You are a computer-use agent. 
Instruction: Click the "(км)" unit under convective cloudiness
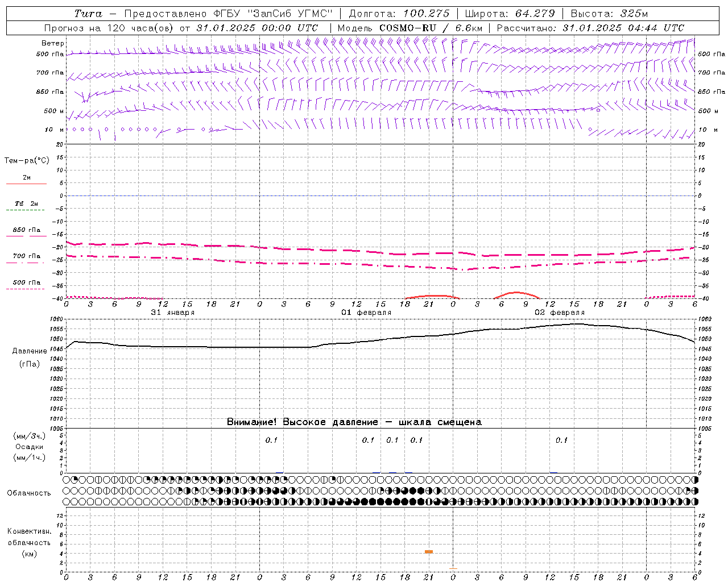[30, 554]
